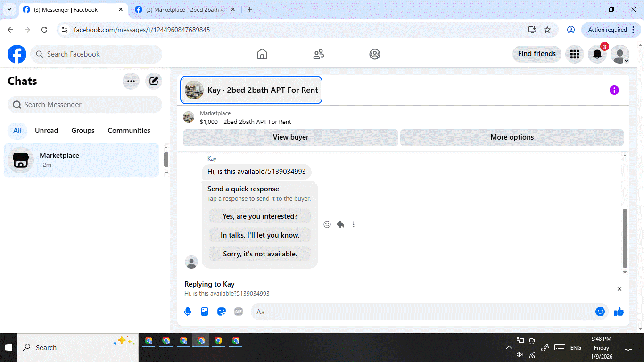Bookmark this page with star icon
Viewport: 644px width, 362px height.
pos(547,30)
